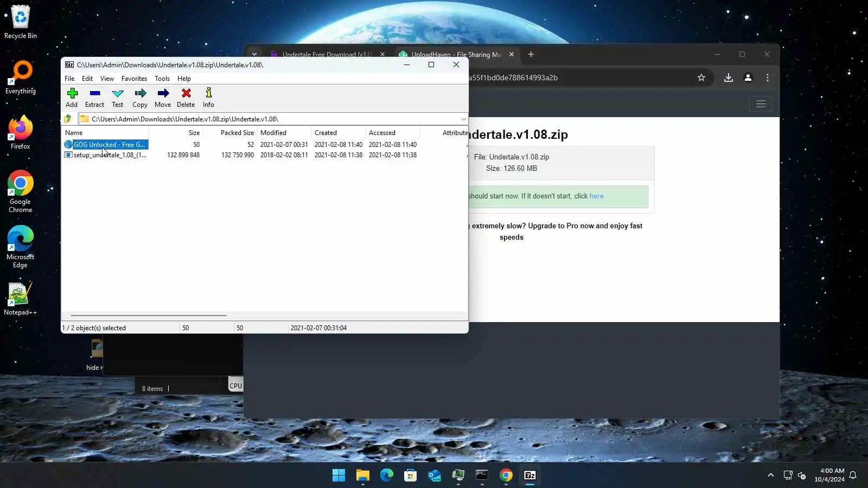Sort files by Accessed column

(x=393, y=133)
